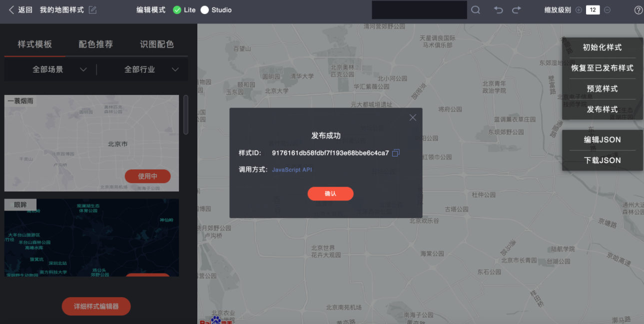Select the 眼眸 dark template thumbnail
The image size is (644, 324).
click(91, 237)
